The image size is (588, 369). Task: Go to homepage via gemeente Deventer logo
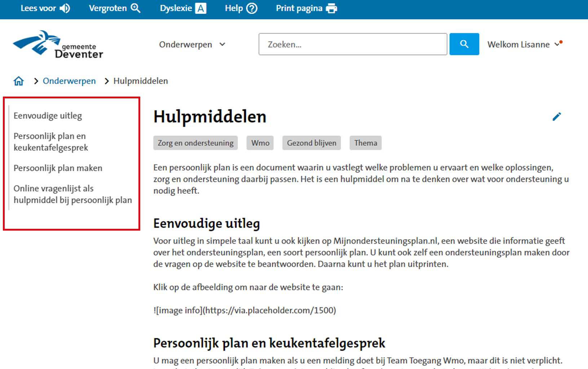click(x=58, y=45)
